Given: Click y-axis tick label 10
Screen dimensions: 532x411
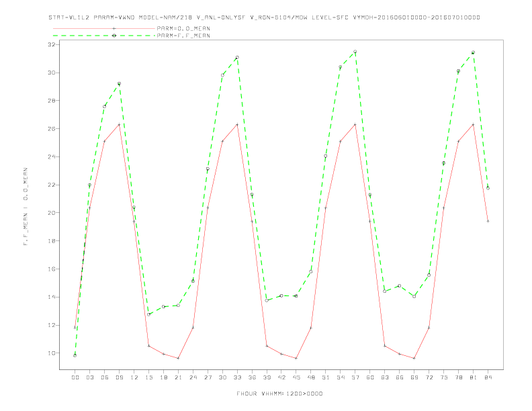Looking at the screenshot, I should [52, 353].
